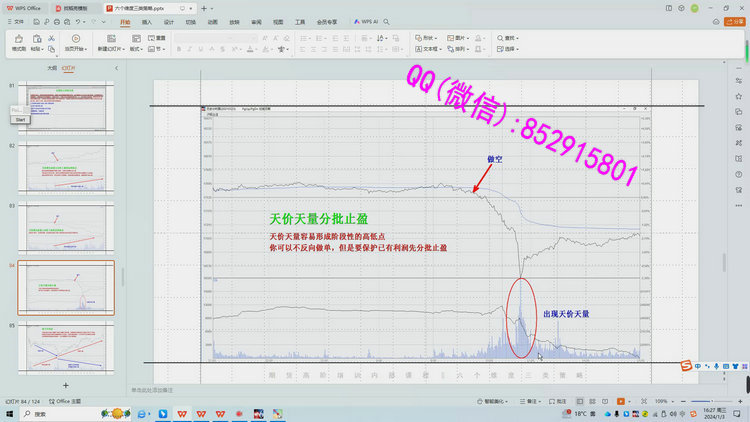Switch to the 设计 ribbon tab
This screenshot has height=422, width=750.
point(168,21)
